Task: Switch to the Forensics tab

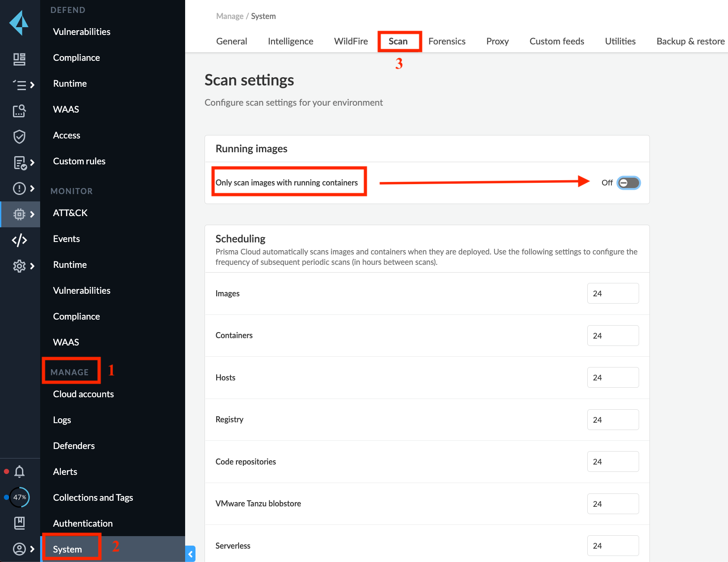Action: [447, 41]
